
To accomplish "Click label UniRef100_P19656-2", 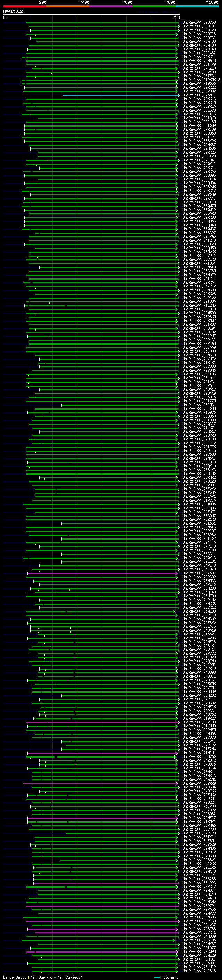I will pos(201,80).
